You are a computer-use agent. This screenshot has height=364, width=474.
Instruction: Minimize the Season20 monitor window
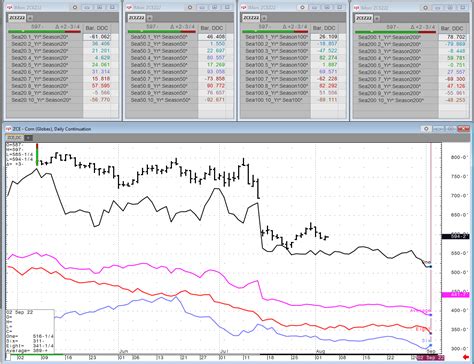pyautogui.click(x=88, y=7)
